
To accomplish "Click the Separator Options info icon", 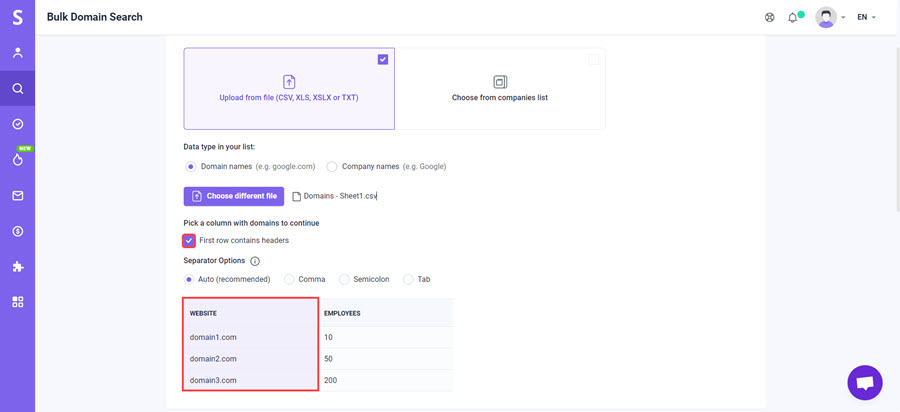I will pyautogui.click(x=255, y=261).
